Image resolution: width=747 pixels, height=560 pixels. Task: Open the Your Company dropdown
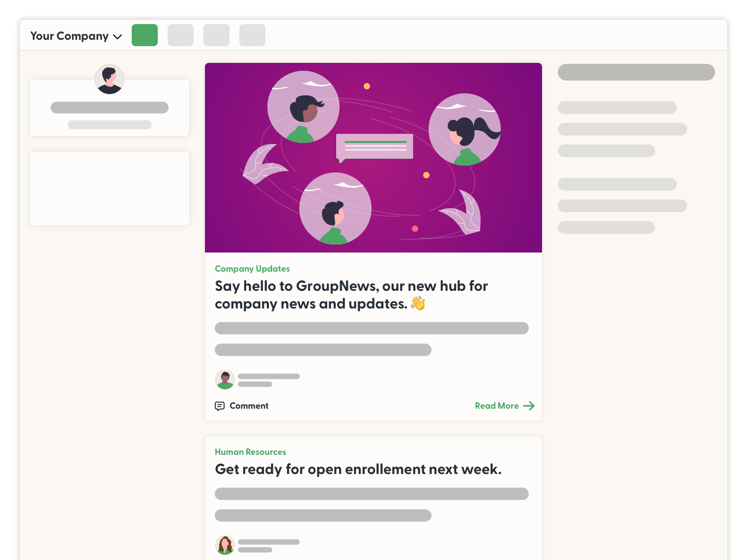pyautogui.click(x=76, y=36)
